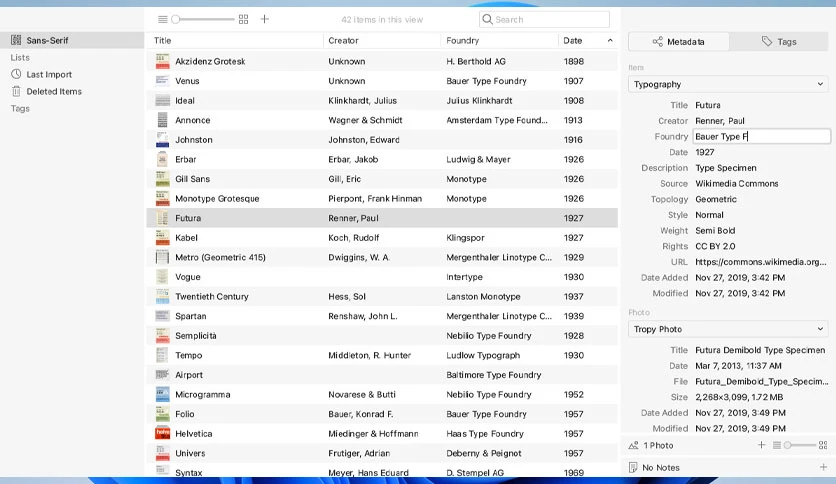The image size is (836, 484).
Task: Click the plus icon to add items
Action: click(x=264, y=19)
